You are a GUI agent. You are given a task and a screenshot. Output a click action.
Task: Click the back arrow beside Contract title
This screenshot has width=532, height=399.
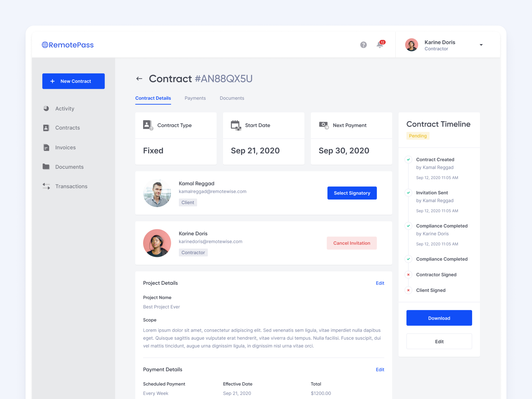(139, 79)
